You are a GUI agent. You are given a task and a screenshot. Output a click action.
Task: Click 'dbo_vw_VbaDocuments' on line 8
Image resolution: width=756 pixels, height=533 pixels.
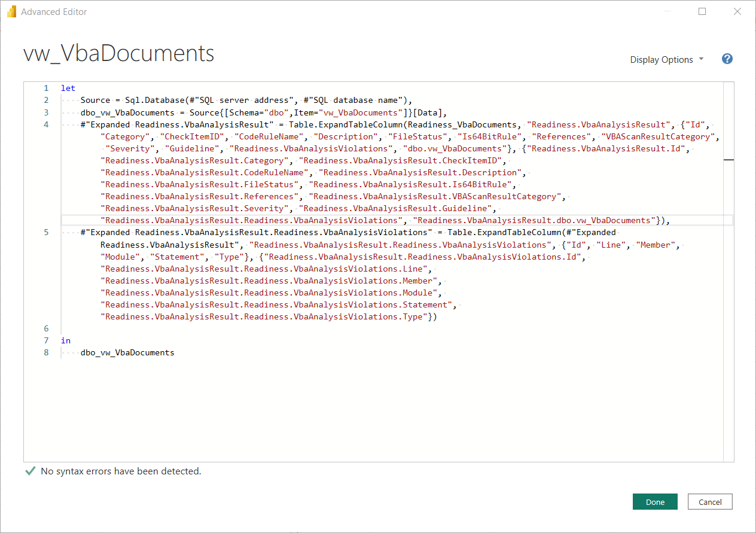[x=127, y=352]
